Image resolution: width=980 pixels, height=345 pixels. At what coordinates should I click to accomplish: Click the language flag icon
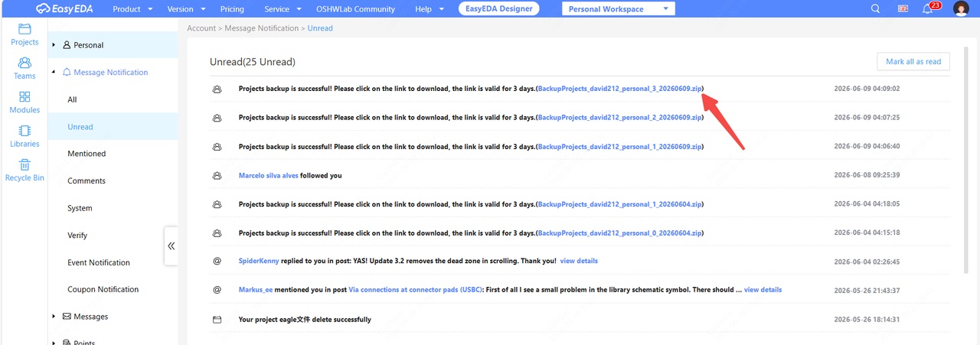[x=903, y=9]
